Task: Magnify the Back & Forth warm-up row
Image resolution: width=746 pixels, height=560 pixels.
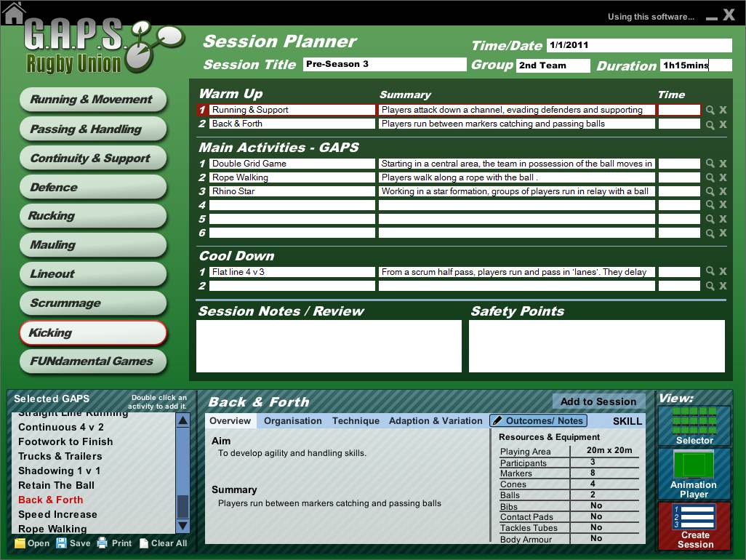Action: coord(710,124)
